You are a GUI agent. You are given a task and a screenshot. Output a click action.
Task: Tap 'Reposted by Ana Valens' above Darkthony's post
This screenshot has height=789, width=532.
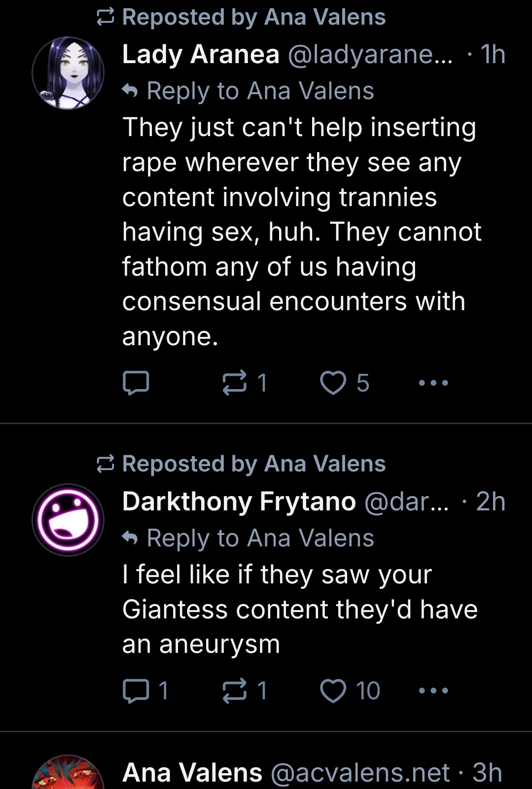coord(253,464)
